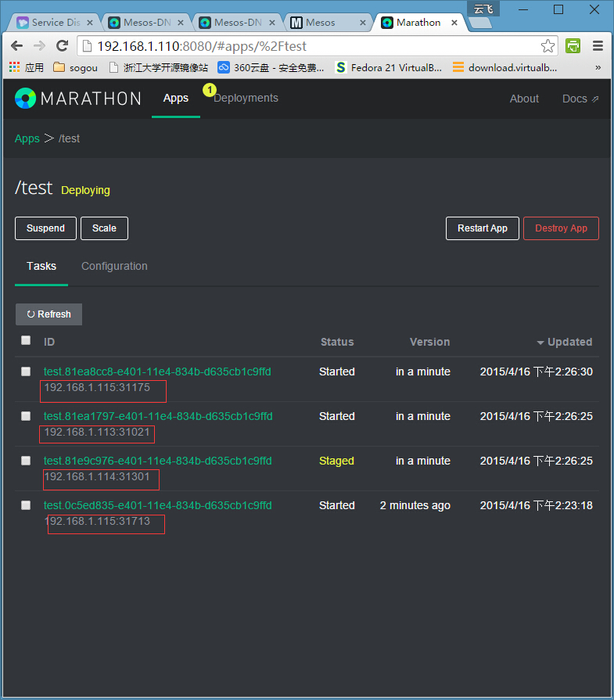This screenshot has height=700, width=614.
Task: Close the Mesos tab
Action: (x=363, y=23)
